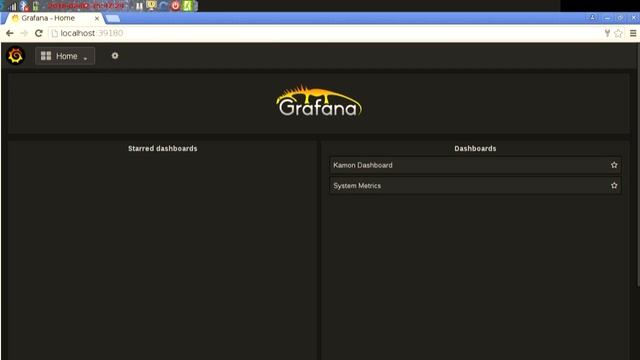This screenshot has width=640, height=360.
Task: Star the Kamon Dashboard
Action: tap(614, 165)
